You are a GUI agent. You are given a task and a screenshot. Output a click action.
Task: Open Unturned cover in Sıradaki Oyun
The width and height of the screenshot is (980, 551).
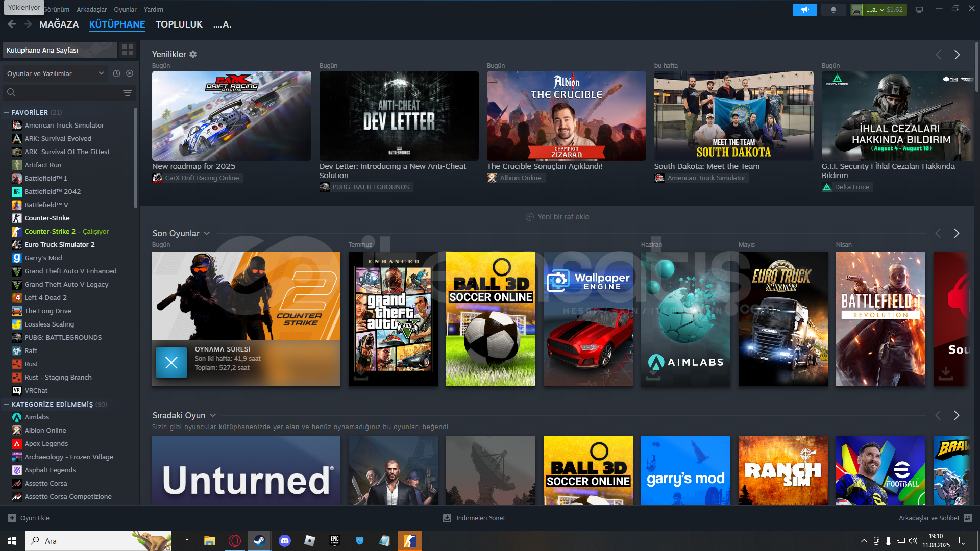246,470
